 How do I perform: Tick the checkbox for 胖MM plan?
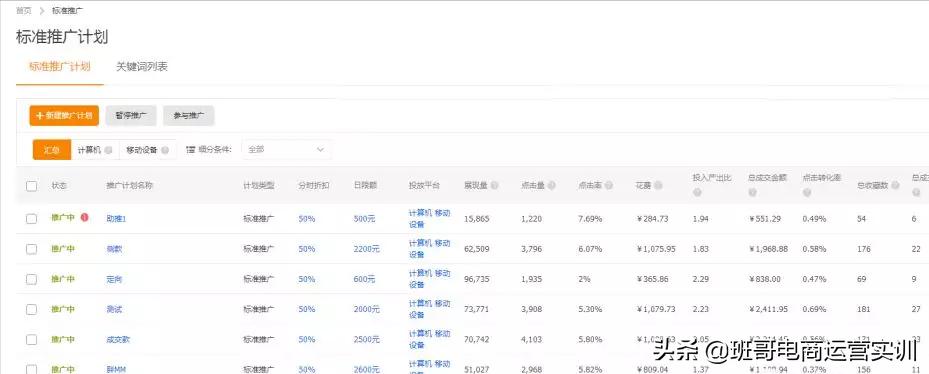31,369
